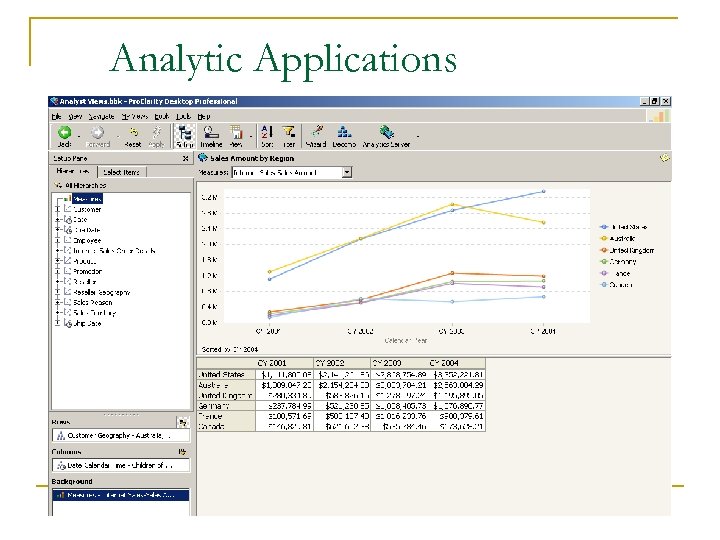The height and width of the screenshot is (540, 720).
Task: Open the View menu
Action: (x=75, y=116)
